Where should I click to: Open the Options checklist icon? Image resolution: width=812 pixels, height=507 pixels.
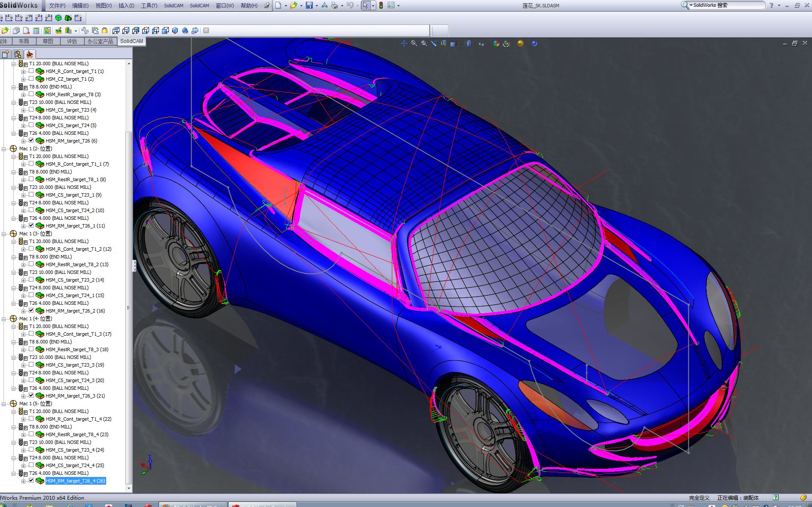pyautogui.click(x=391, y=5)
